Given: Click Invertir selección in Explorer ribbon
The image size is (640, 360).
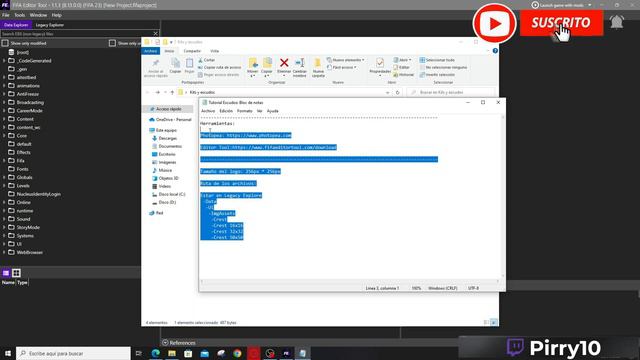Looking at the screenshot, I should tap(437, 75).
